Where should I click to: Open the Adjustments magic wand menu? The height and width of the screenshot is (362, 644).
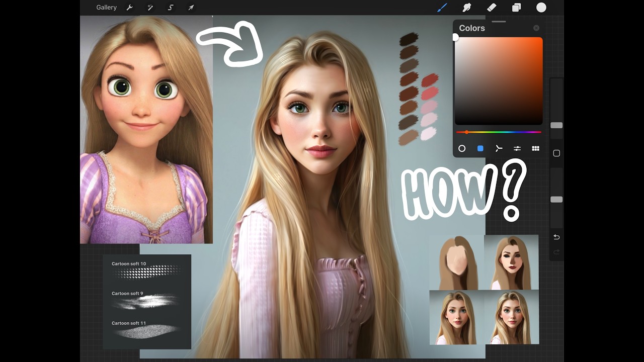pos(150,8)
